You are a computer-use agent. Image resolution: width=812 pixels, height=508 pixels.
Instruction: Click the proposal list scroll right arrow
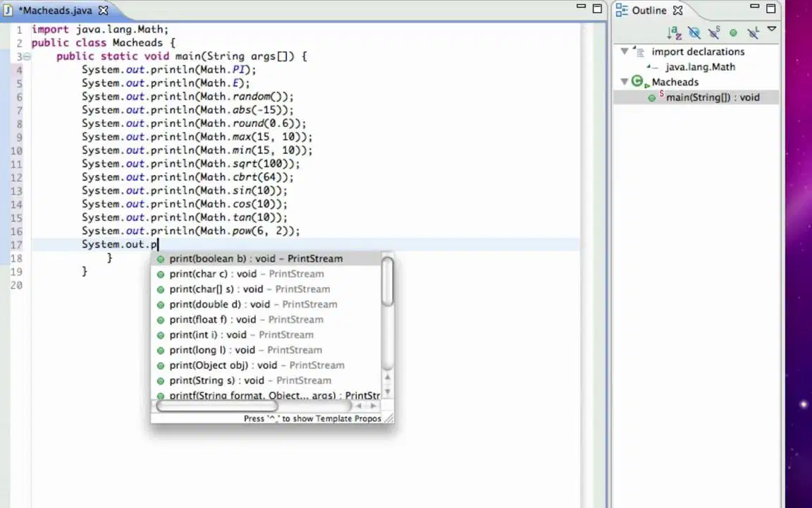point(373,406)
